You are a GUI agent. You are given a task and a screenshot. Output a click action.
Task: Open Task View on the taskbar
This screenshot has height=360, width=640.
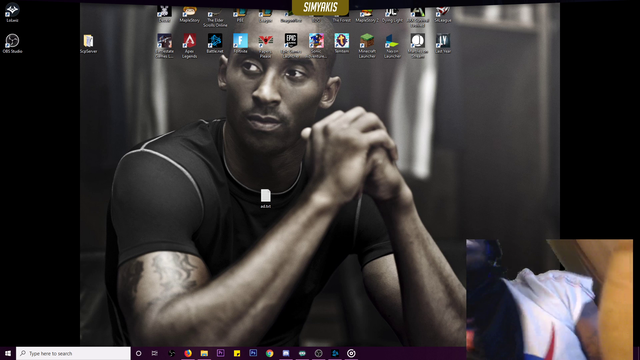tap(155, 353)
